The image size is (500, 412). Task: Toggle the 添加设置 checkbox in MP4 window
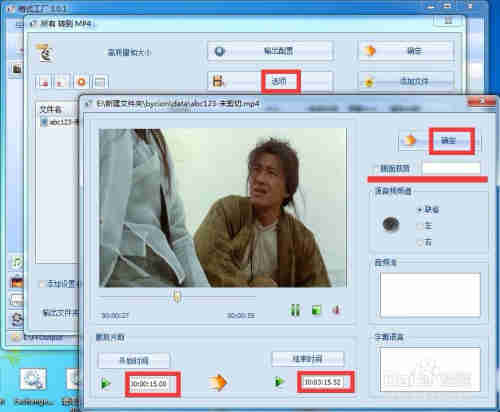pos(42,284)
